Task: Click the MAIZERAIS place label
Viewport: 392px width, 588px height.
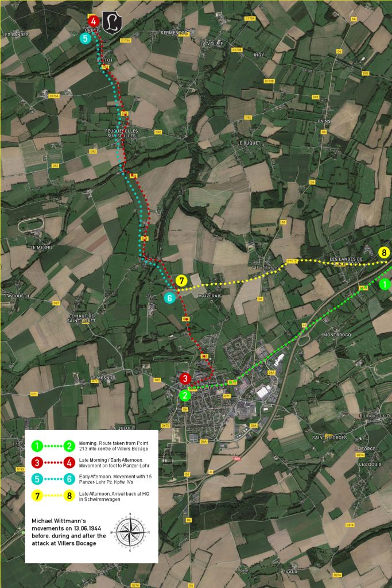Action: tap(209, 296)
